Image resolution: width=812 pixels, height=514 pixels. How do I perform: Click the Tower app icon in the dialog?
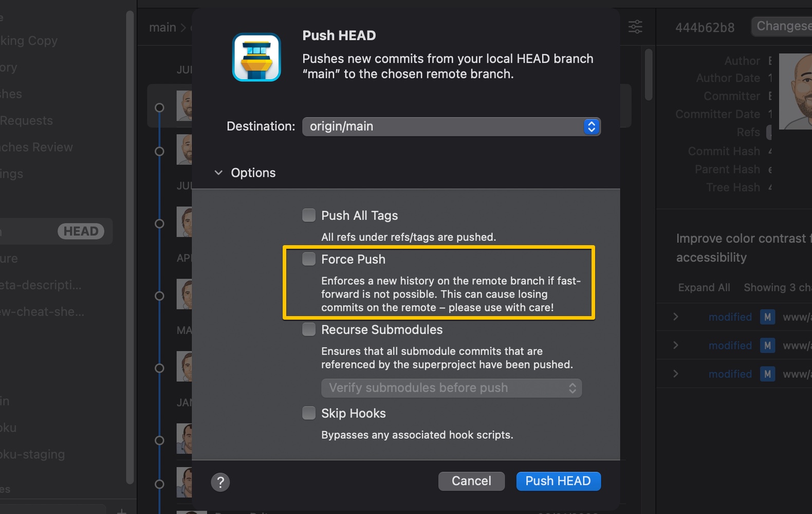click(256, 57)
